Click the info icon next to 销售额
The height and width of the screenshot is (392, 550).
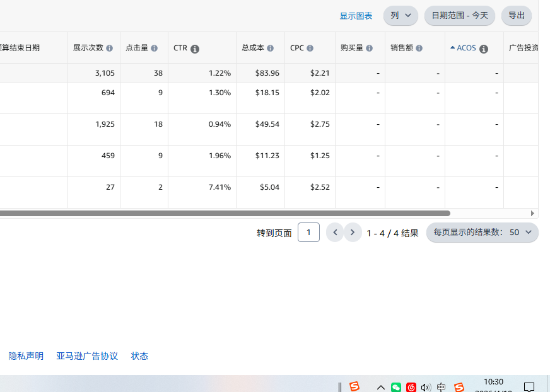(419, 49)
